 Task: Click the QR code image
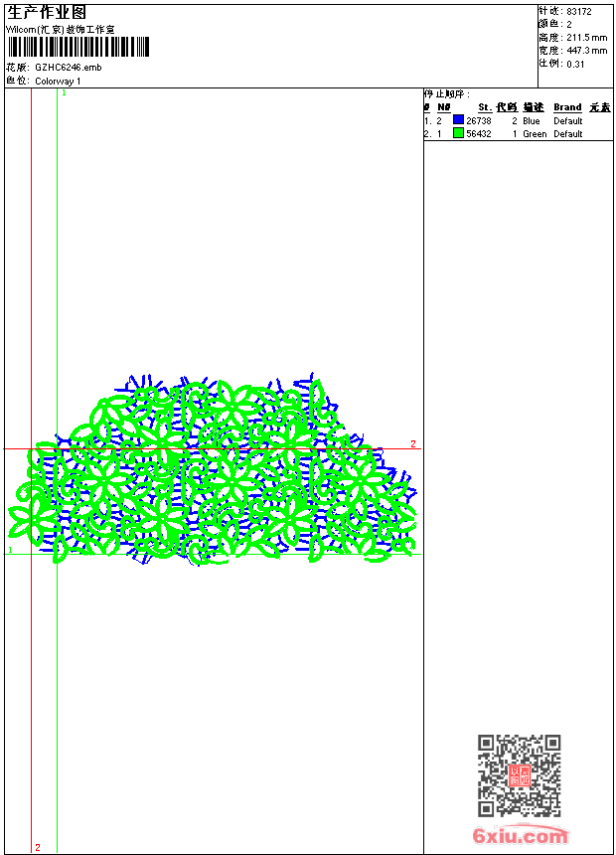[520, 775]
